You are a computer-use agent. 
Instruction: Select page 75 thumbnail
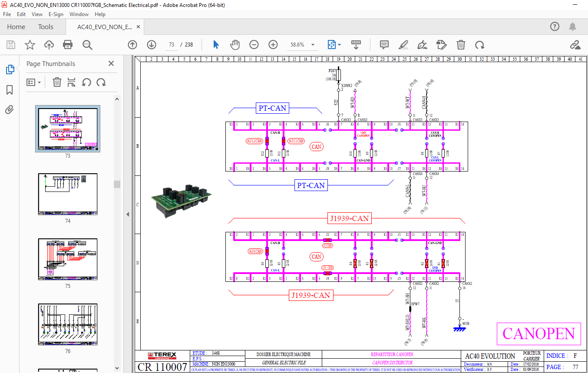pos(68,259)
